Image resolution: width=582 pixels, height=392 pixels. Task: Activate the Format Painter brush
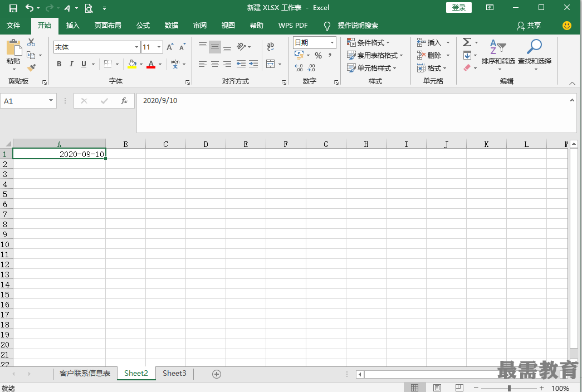point(31,67)
